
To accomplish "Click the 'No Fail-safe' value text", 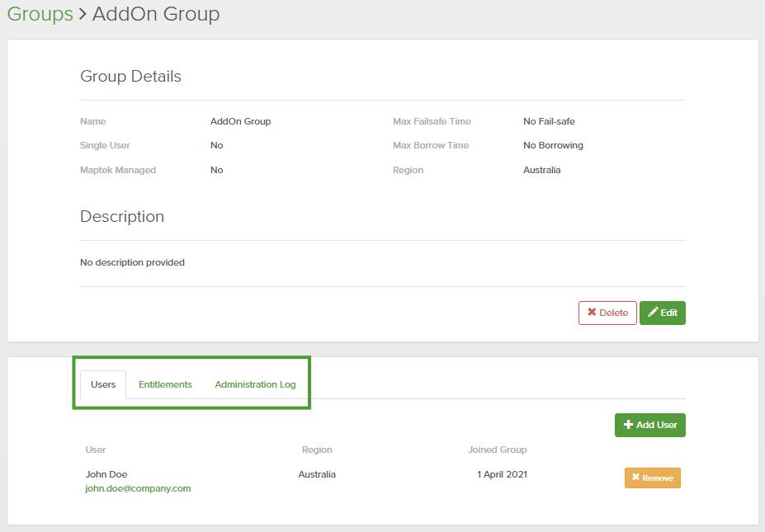I will click(x=549, y=121).
